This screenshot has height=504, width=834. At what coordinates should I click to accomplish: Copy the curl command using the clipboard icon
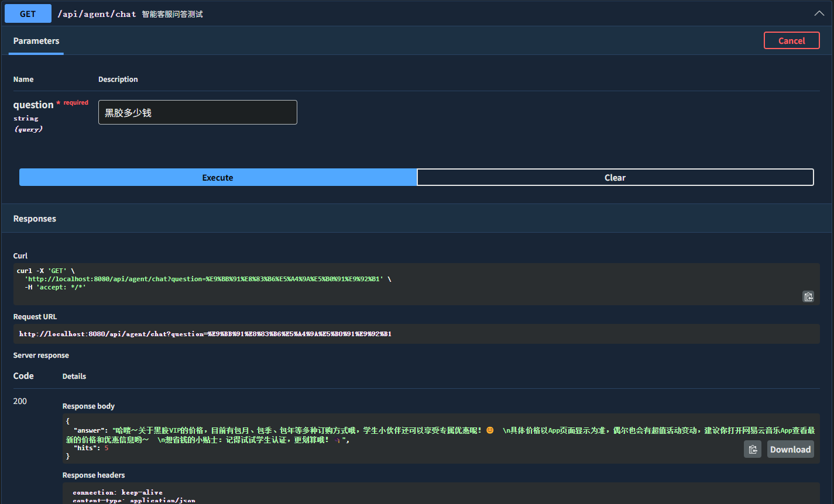pos(808,296)
